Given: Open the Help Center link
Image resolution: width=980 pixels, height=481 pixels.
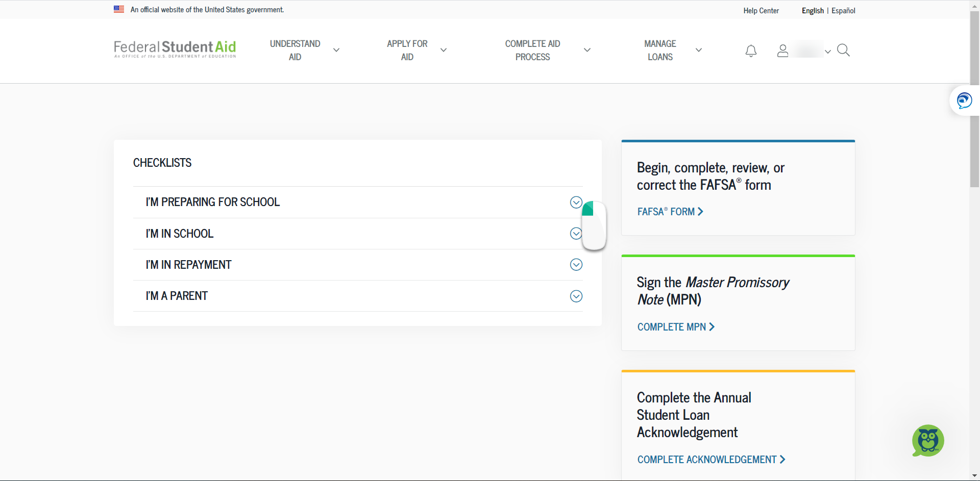Looking at the screenshot, I should pos(761,11).
